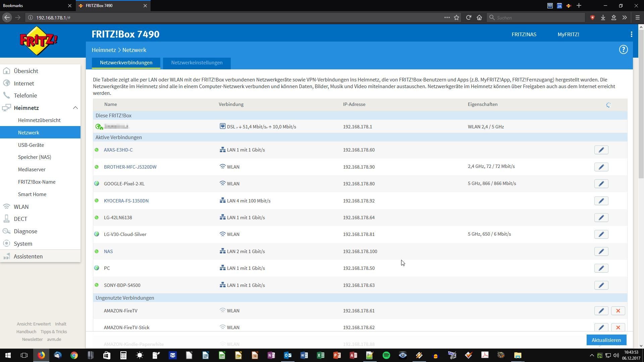The image size is (644, 362).
Task: Open the three-dot FRITZ!Box menu
Action: (631, 34)
